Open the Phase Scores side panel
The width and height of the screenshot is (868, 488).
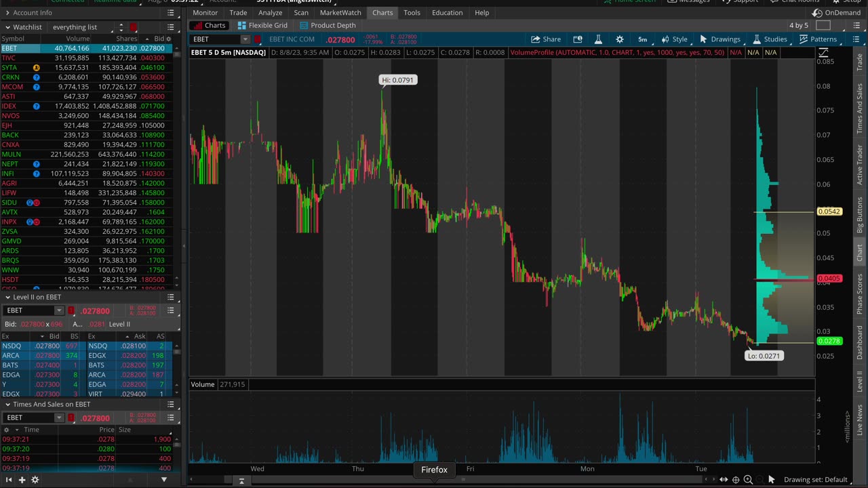(860, 293)
